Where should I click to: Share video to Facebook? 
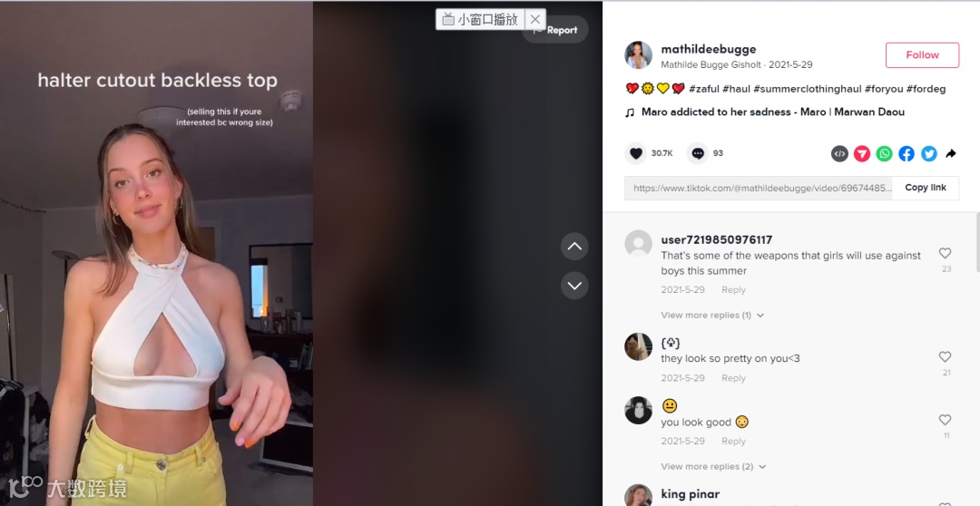[906, 153]
